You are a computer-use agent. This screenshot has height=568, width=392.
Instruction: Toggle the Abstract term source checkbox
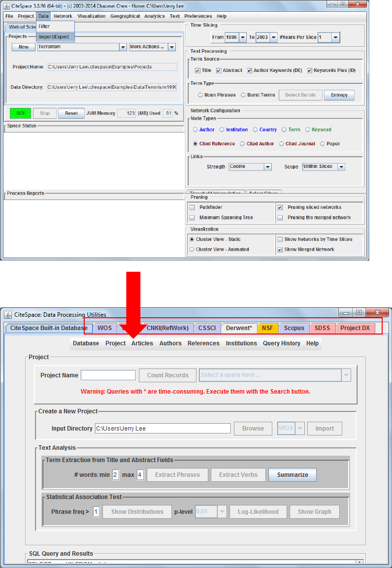(219, 70)
